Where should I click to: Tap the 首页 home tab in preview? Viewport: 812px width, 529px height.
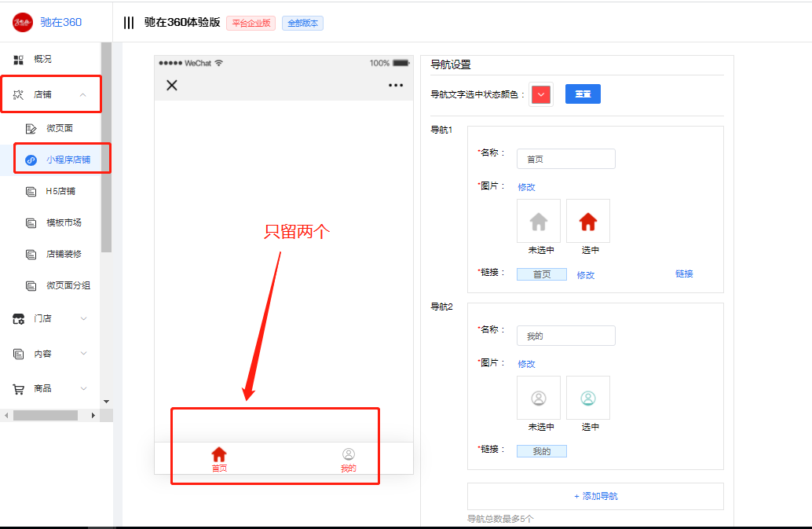219,460
